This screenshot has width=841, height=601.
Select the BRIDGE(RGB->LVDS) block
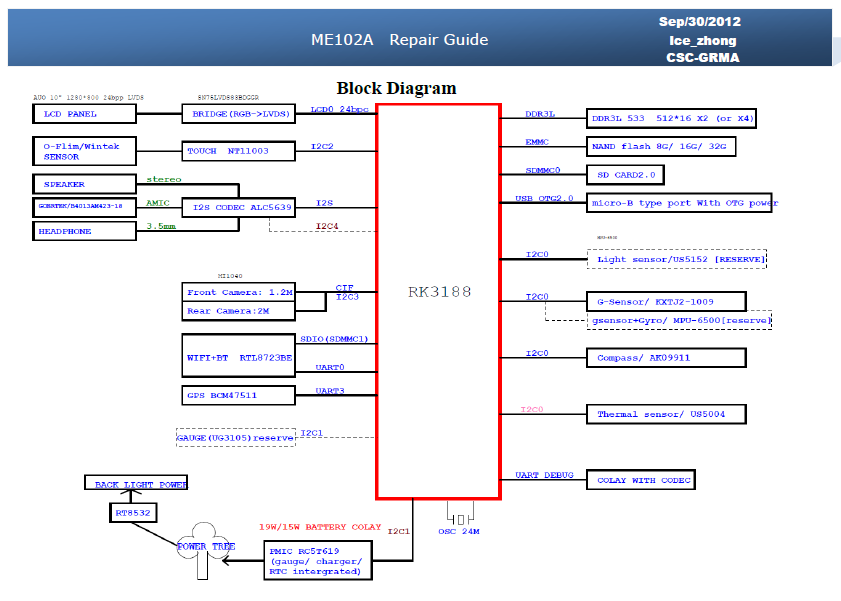(239, 114)
